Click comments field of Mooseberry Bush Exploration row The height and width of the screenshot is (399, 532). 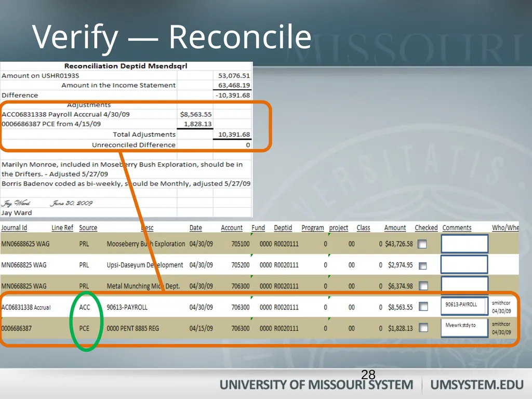[x=464, y=244]
